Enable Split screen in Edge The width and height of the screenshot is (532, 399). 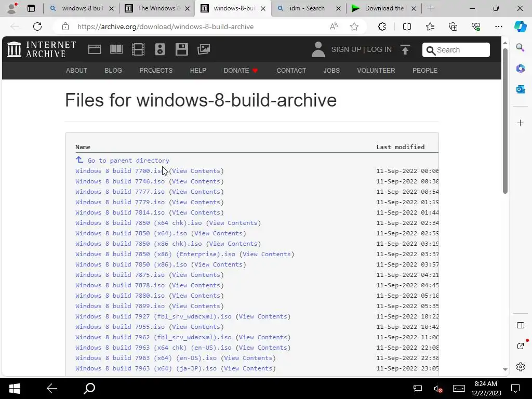[x=407, y=26]
